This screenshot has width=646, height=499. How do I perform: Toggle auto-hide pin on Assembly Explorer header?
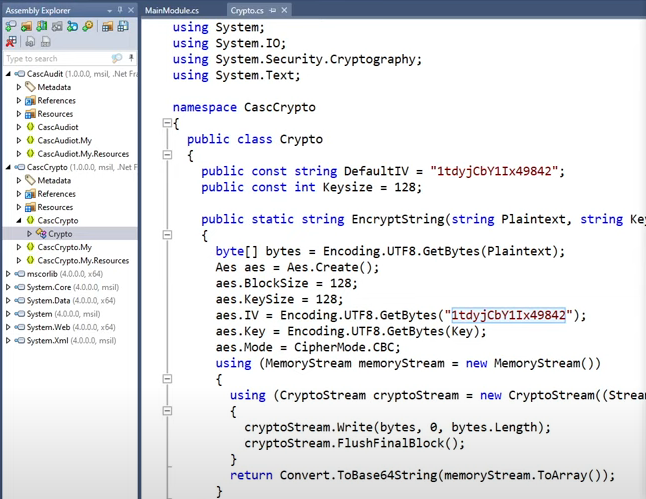(120, 10)
